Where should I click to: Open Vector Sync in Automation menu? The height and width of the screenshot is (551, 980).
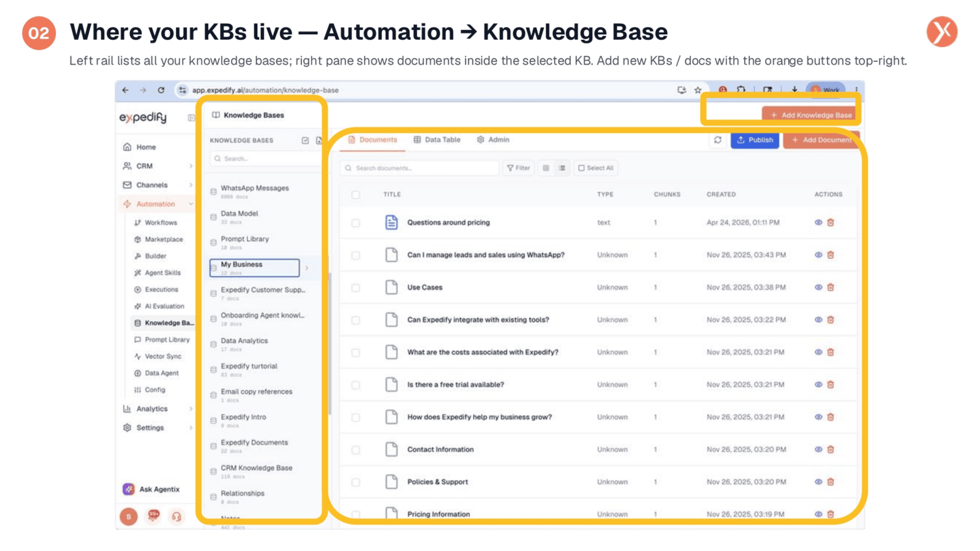157,356
